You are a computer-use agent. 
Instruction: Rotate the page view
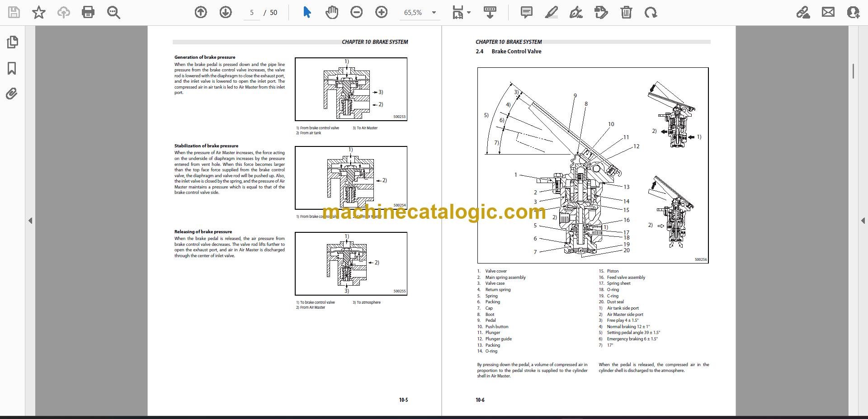point(651,12)
